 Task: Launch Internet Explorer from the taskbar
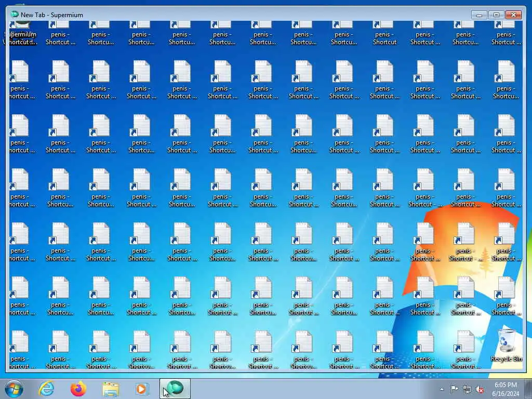click(x=46, y=389)
